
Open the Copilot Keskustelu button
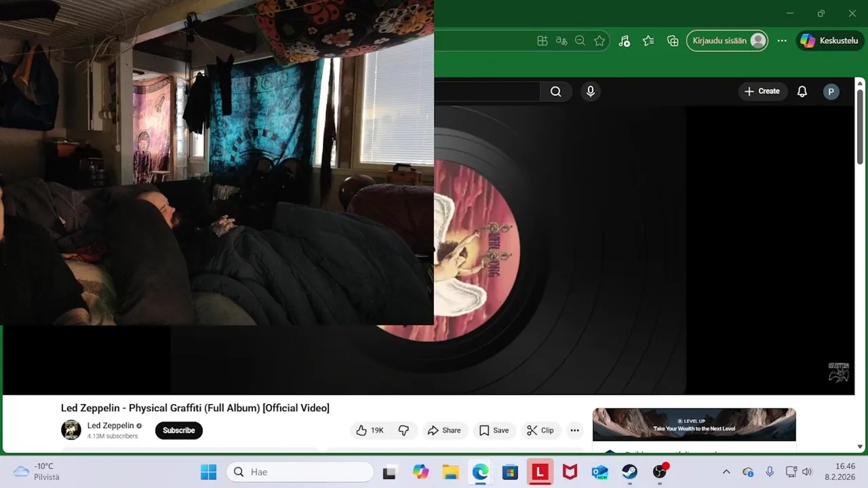point(829,41)
